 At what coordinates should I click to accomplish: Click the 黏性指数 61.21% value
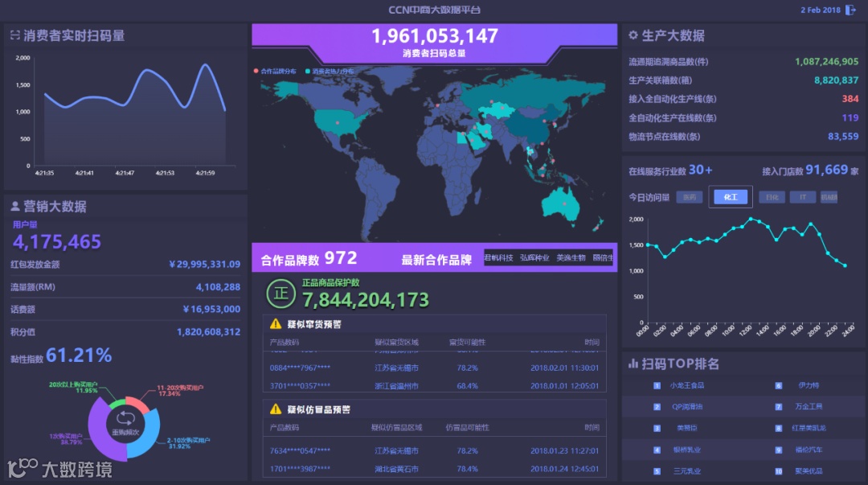point(79,356)
